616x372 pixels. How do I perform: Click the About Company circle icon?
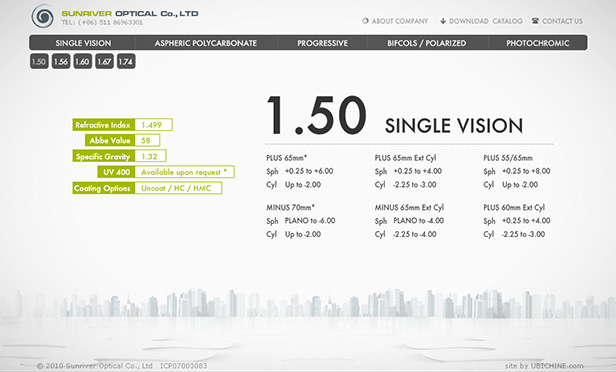(x=365, y=21)
